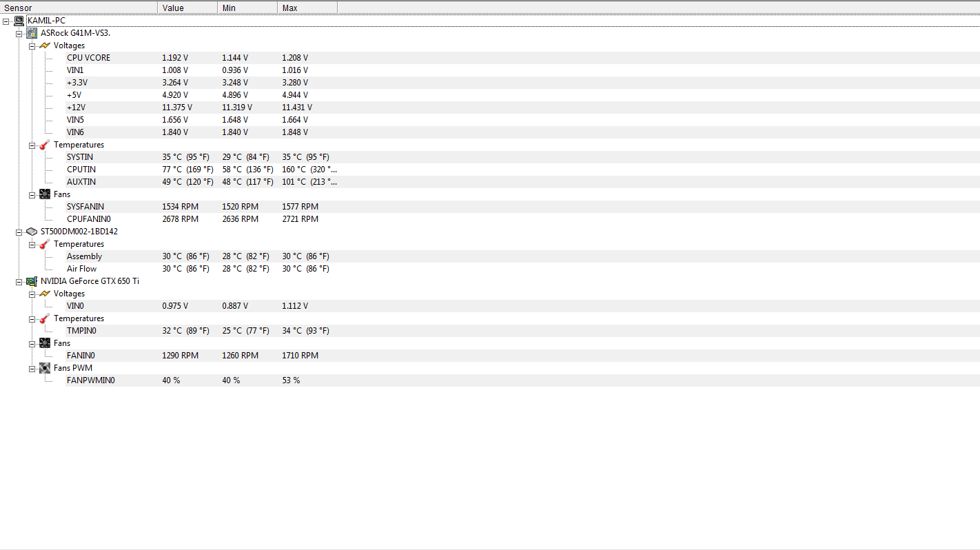This screenshot has width=980, height=550.
Task: Collapse the NVIDIA GeForce GTX 650 Ti node
Action: click(x=19, y=281)
